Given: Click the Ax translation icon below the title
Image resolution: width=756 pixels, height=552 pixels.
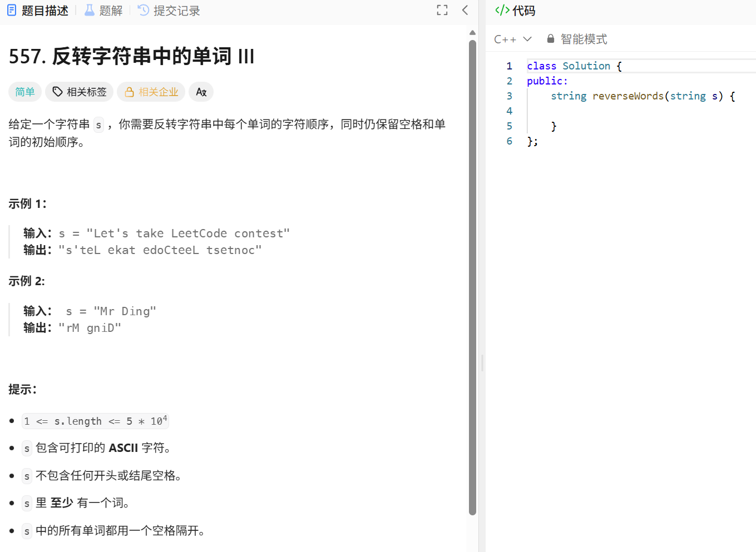Looking at the screenshot, I should pyautogui.click(x=201, y=92).
